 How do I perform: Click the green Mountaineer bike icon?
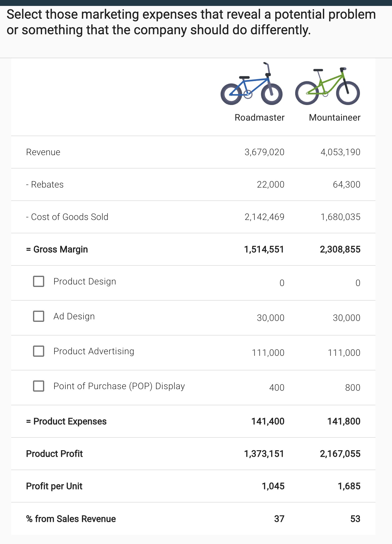click(x=327, y=87)
